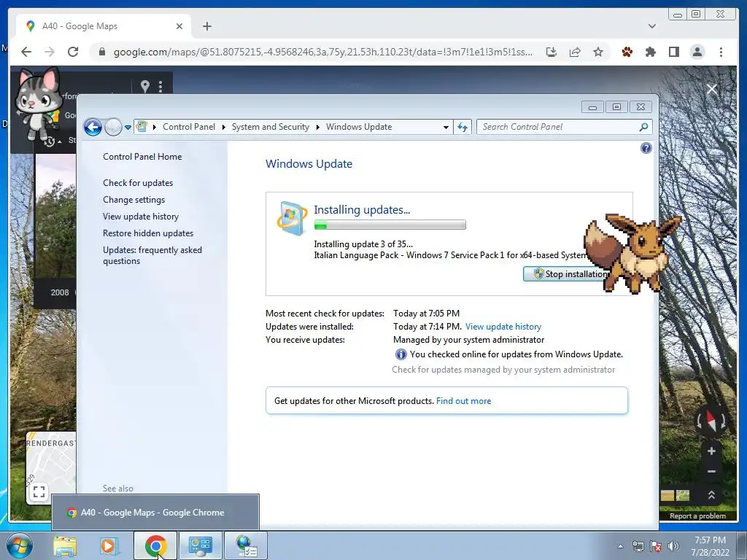
Task: Click the Windows Start button
Action: point(19,545)
